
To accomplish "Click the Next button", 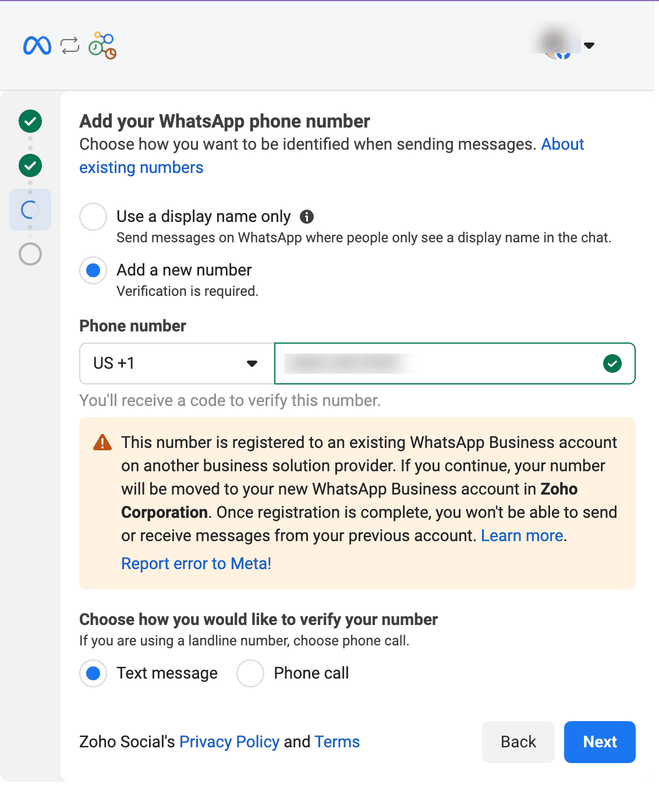I will (600, 742).
